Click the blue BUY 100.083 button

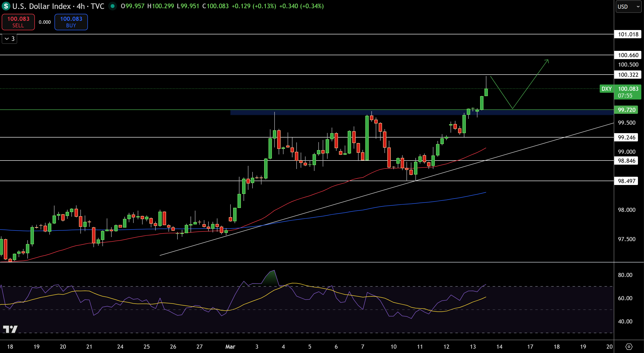coord(71,22)
